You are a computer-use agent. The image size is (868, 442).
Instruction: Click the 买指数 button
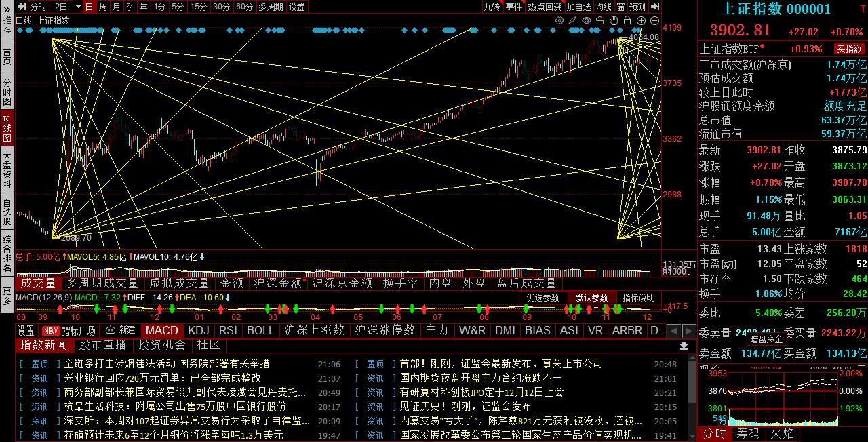tap(850, 49)
